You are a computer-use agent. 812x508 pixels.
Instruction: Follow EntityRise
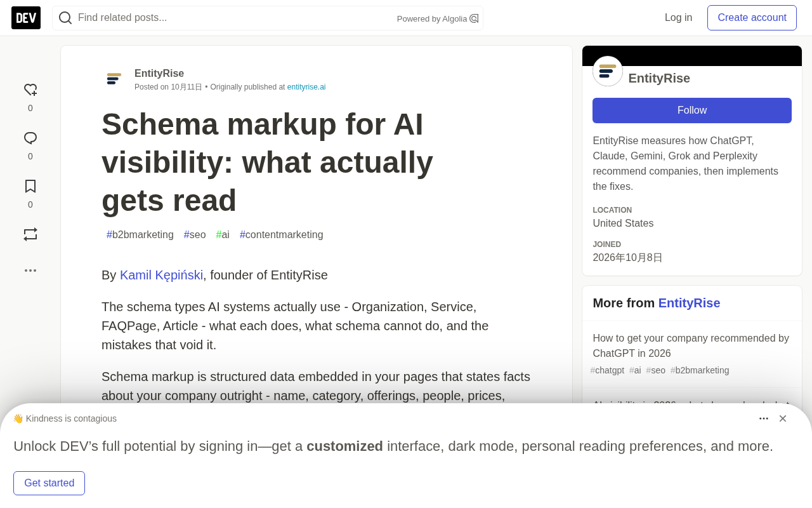[x=692, y=110]
